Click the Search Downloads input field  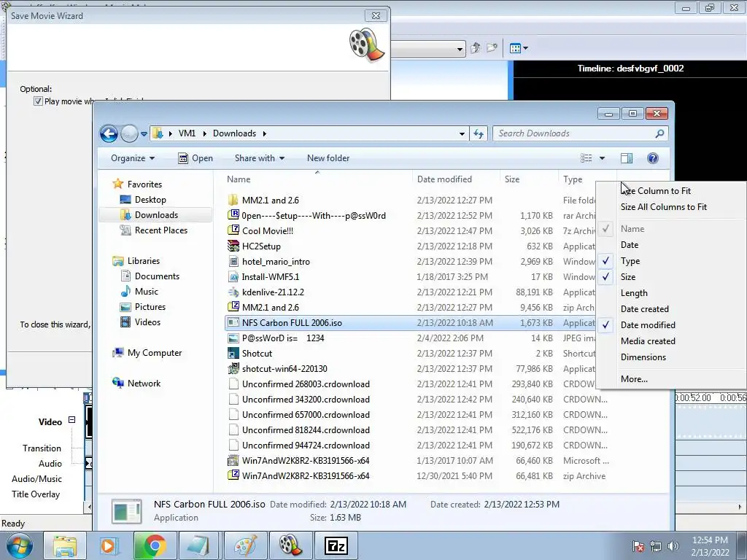(x=574, y=134)
